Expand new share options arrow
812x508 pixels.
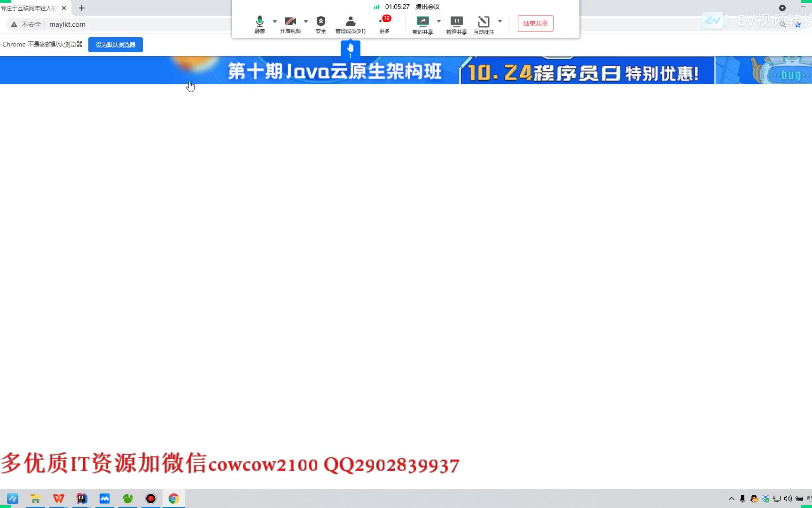439,21
